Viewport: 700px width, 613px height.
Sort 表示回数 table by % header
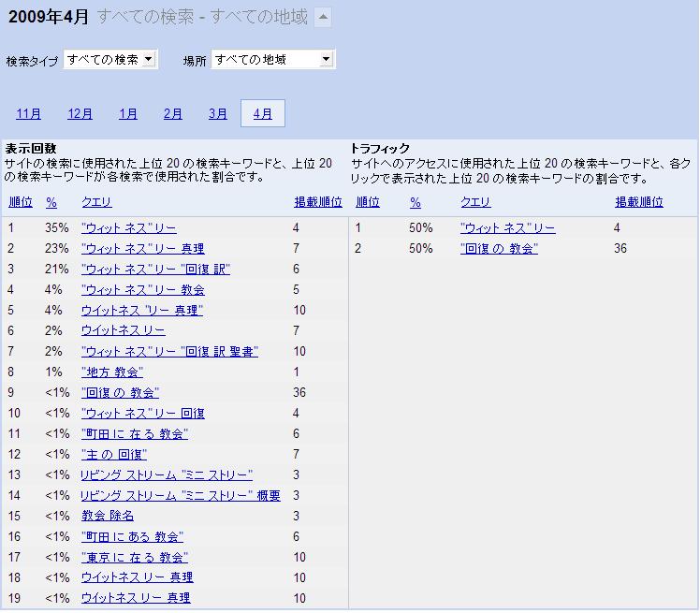pos(51,203)
